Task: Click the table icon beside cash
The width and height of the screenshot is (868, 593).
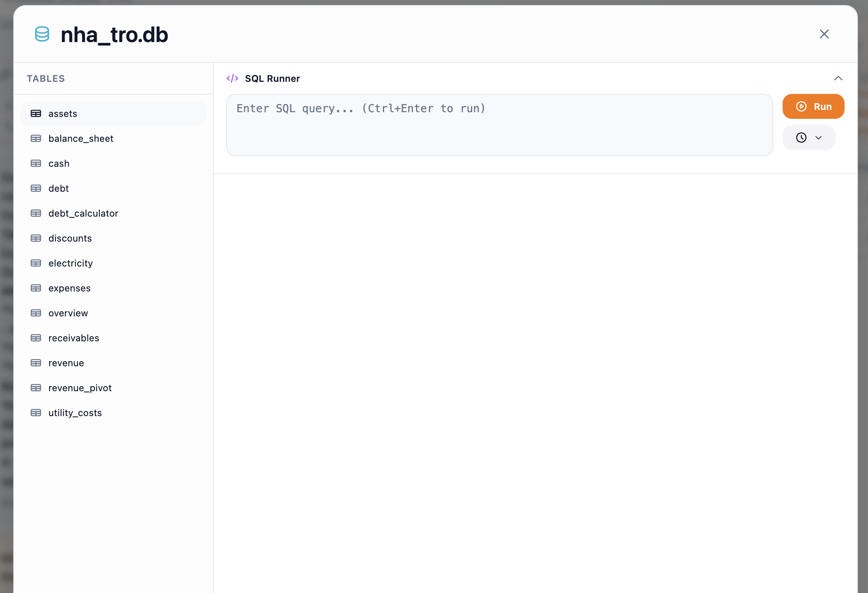Action: (x=36, y=163)
